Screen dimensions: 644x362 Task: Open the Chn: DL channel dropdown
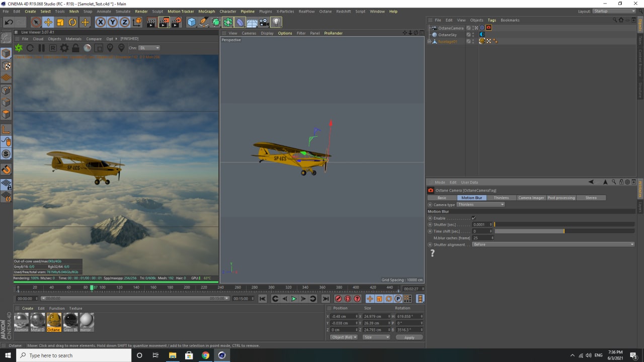pos(149,48)
